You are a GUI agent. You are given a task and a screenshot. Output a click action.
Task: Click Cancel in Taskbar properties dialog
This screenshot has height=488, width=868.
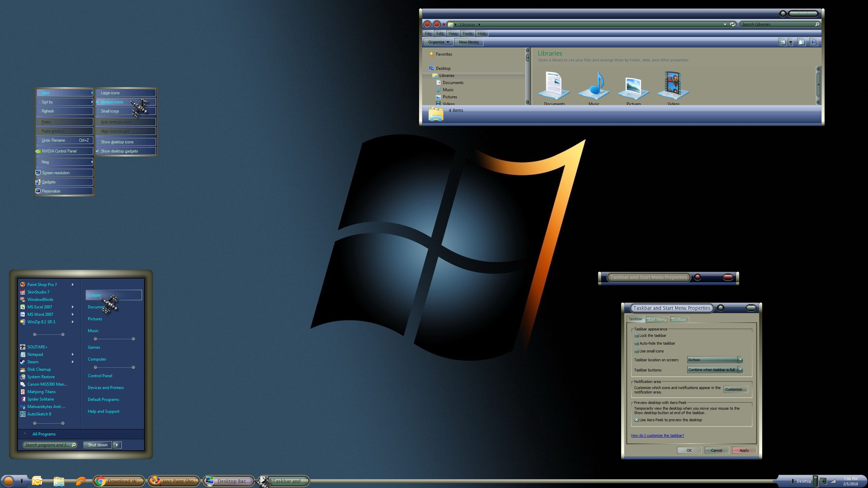716,450
